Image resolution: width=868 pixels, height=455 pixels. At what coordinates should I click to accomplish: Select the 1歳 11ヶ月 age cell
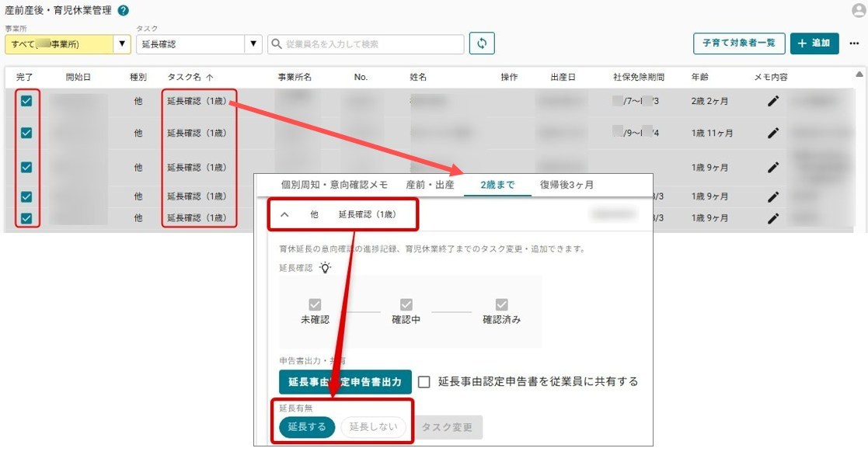click(x=712, y=133)
